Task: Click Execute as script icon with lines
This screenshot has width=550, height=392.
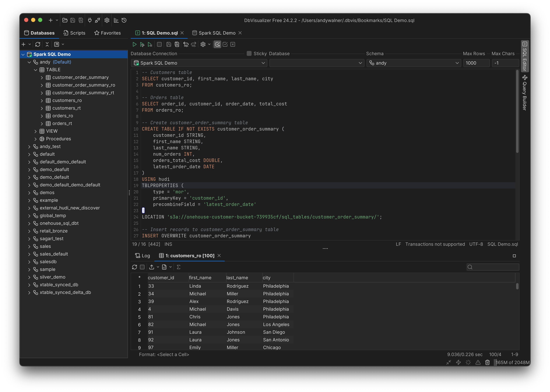Action: point(150,44)
